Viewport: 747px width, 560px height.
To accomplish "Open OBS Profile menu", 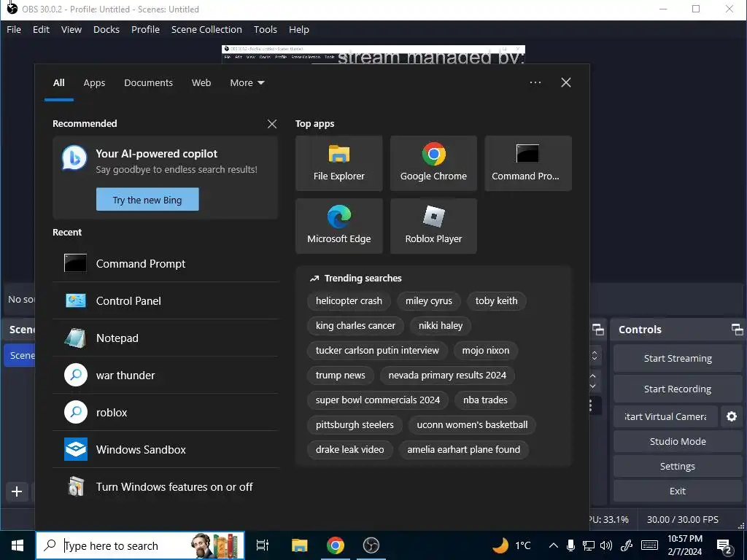I will [x=145, y=29].
